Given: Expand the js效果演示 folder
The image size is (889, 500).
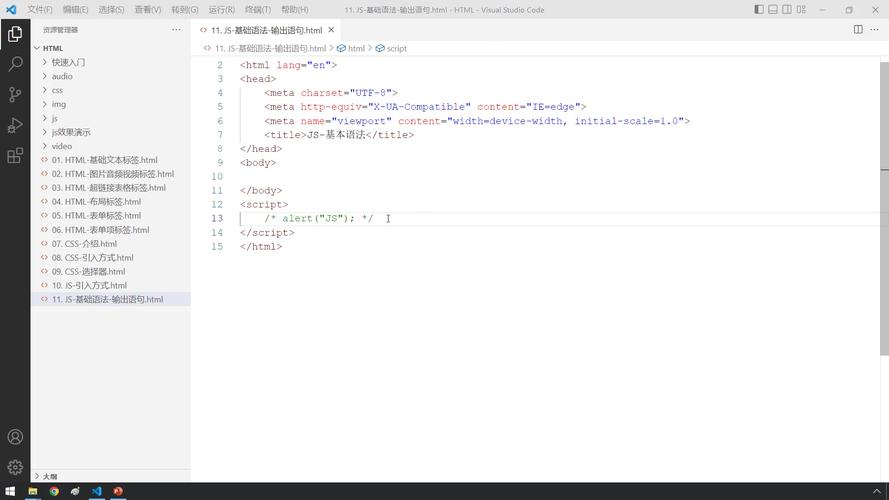Looking at the screenshot, I should click(45, 132).
